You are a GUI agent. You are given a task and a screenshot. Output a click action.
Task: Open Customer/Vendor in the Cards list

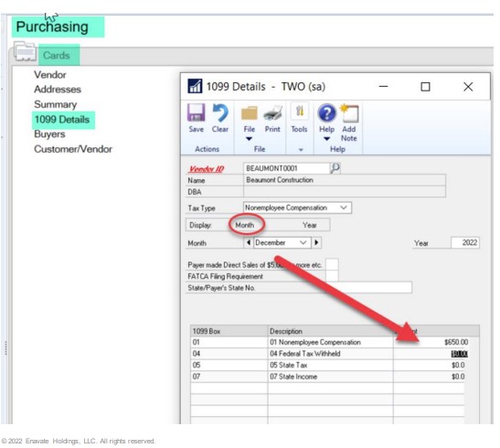(73, 149)
